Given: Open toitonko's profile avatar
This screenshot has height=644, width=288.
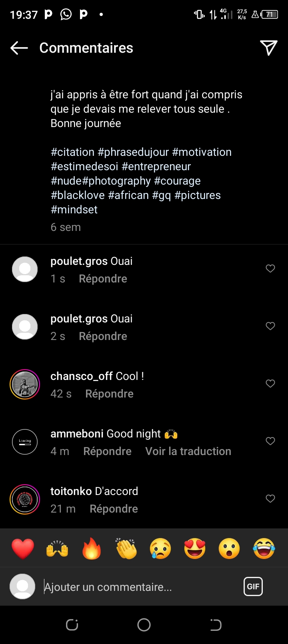Looking at the screenshot, I should point(25,499).
